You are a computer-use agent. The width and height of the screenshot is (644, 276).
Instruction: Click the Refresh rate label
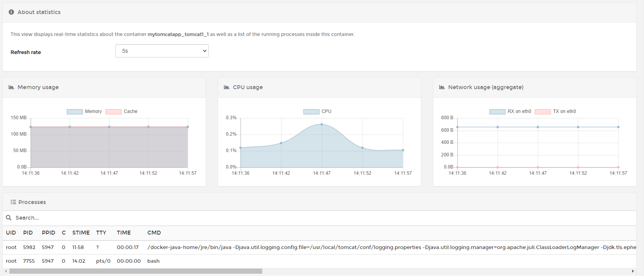[26, 52]
